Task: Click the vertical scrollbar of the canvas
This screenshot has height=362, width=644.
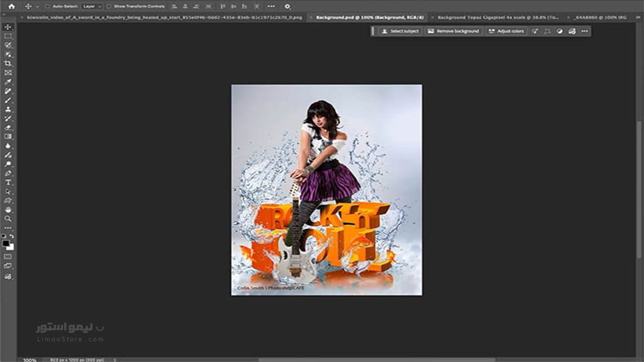Action: point(639,190)
